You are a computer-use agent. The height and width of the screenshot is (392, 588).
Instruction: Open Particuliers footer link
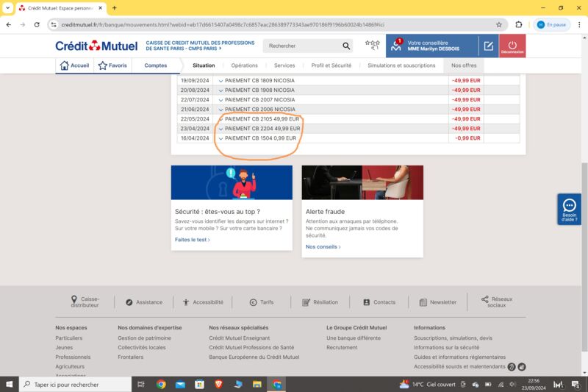[x=68, y=338]
